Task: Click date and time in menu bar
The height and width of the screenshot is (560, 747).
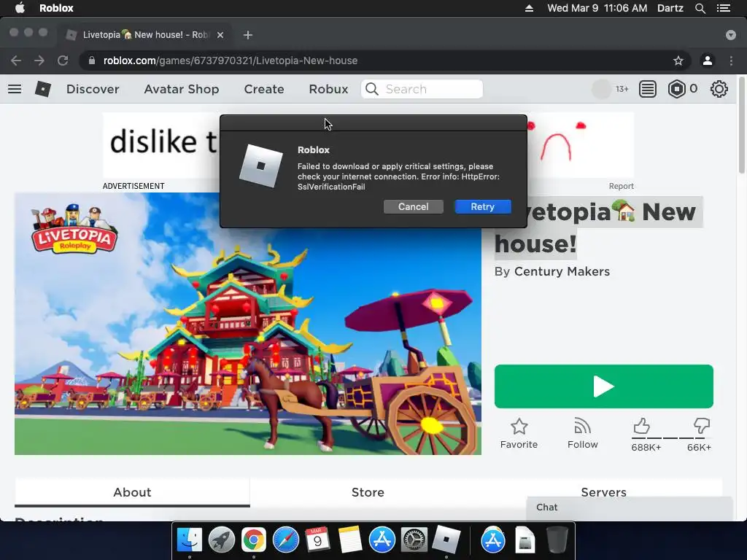Action: click(x=597, y=8)
